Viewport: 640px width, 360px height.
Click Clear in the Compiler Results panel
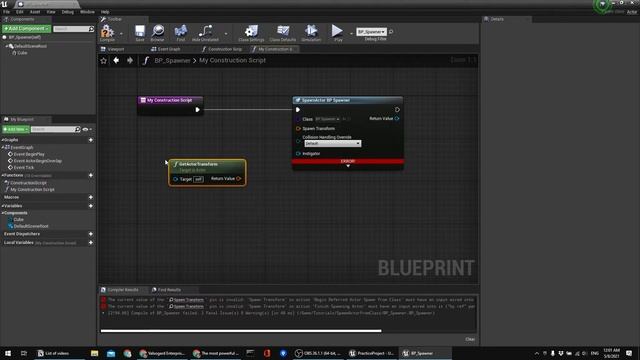click(470, 339)
